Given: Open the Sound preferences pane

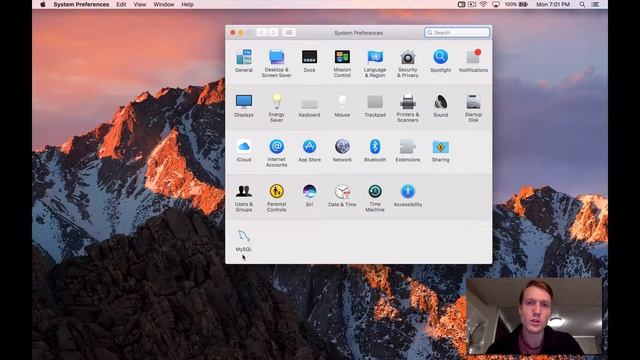Looking at the screenshot, I should point(440,106).
